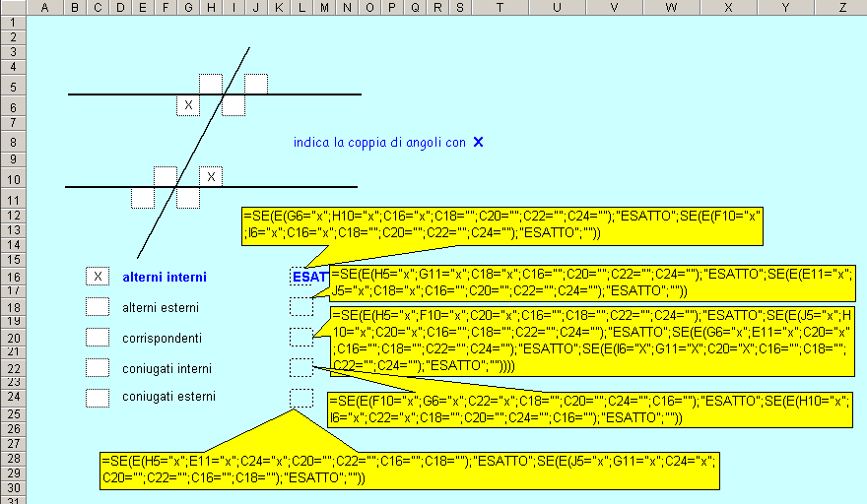Screen dimensions: 867x504
Task: Clear the X in angle cell G6
Action: click(188, 105)
